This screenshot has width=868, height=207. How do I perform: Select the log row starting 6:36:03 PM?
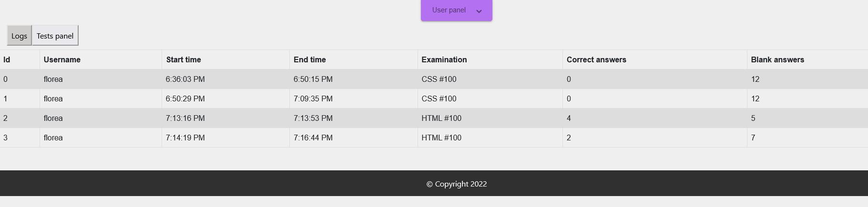point(434,79)
